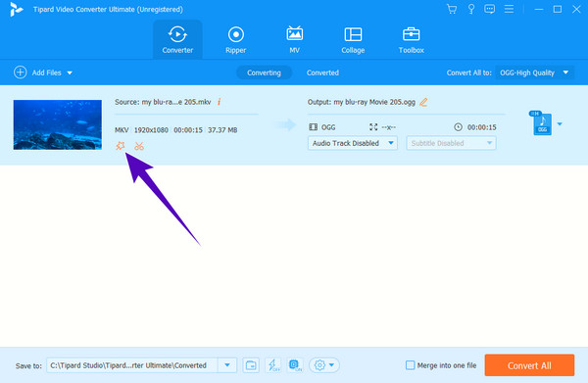Toggle the lightning high-speed conversion icon

pos(273,365)
